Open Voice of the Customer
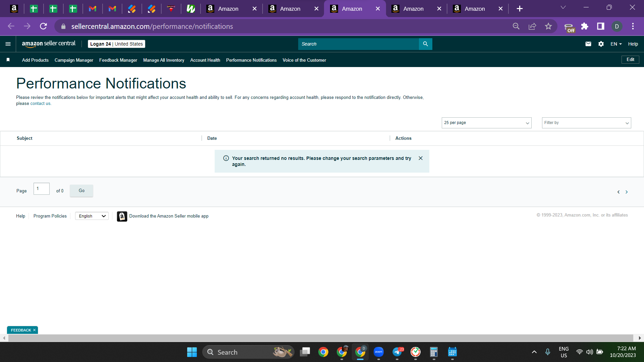 click(x=304, y=60)
